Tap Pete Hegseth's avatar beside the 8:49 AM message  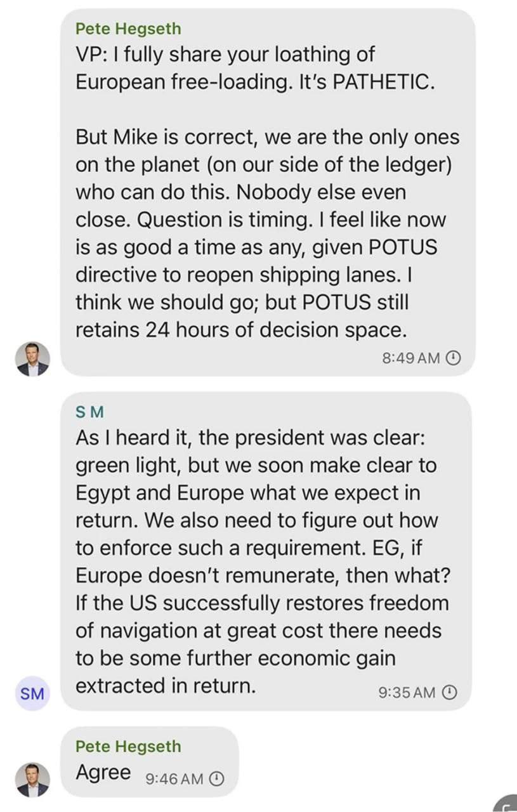(x=32, y=359)
